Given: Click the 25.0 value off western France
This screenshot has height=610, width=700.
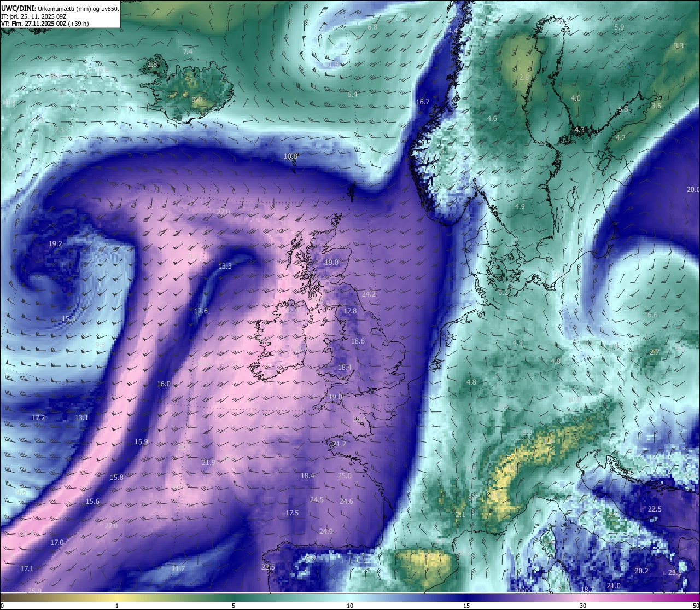Looking at the screenshot, I should pos(345,476).
